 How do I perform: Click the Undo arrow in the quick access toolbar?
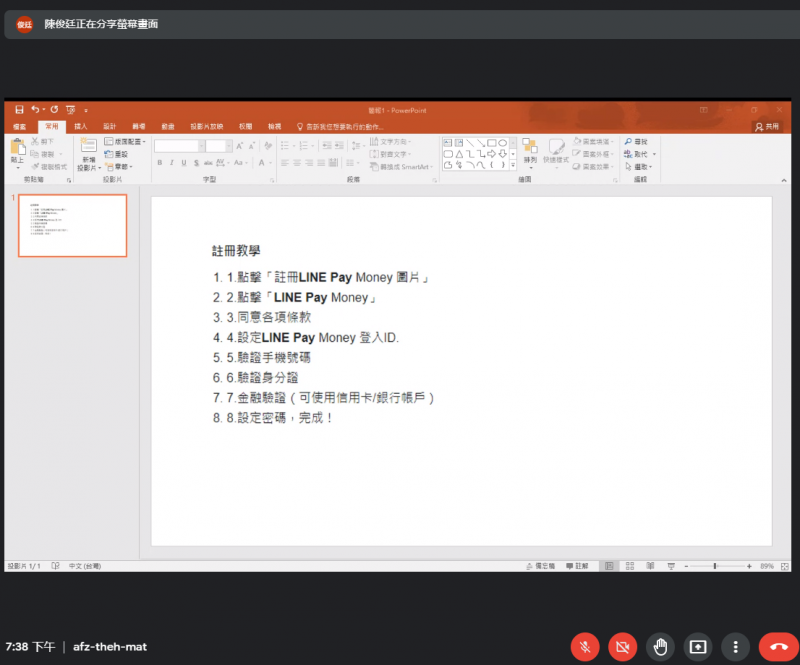[35, 109]
